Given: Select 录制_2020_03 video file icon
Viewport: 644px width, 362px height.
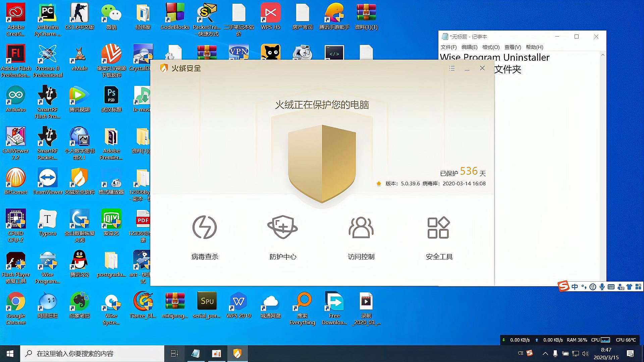Looking at the screenshot, I should pyautogui.click(x=366, y=308).
